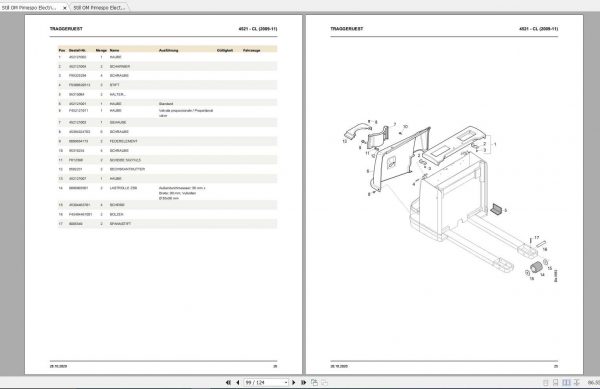Image resolution: width=600 pixels, height=389 pixels.
Task: Select the SPANNSTIFT row
Action: [167, 224]
